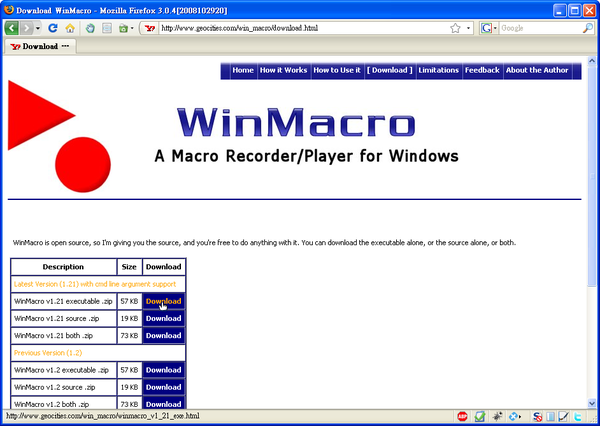This screenshot has width=600, height=426.
Task: Click the 'Description' column header
Action: click(63, 267)
